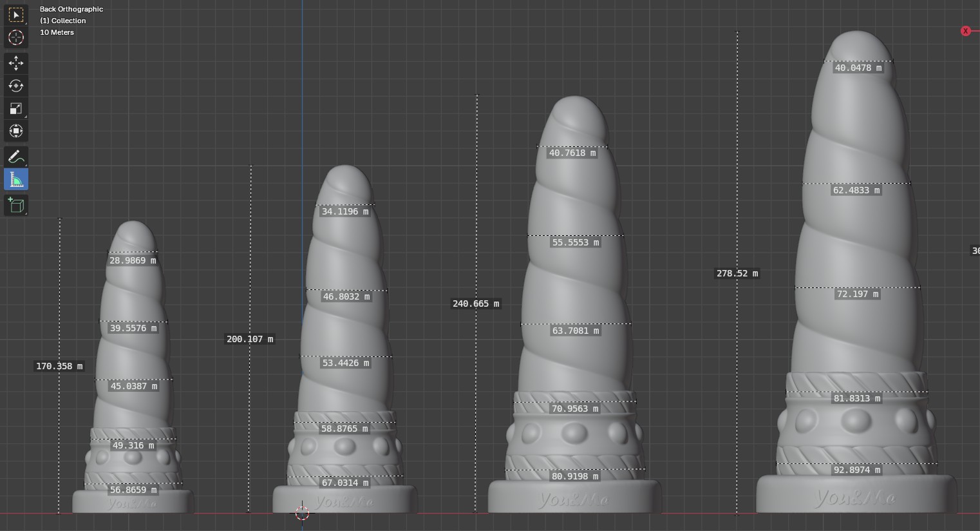Click the 67.0314 m width measurement
This screenshot has width=980, height=531.
(345, 483)
